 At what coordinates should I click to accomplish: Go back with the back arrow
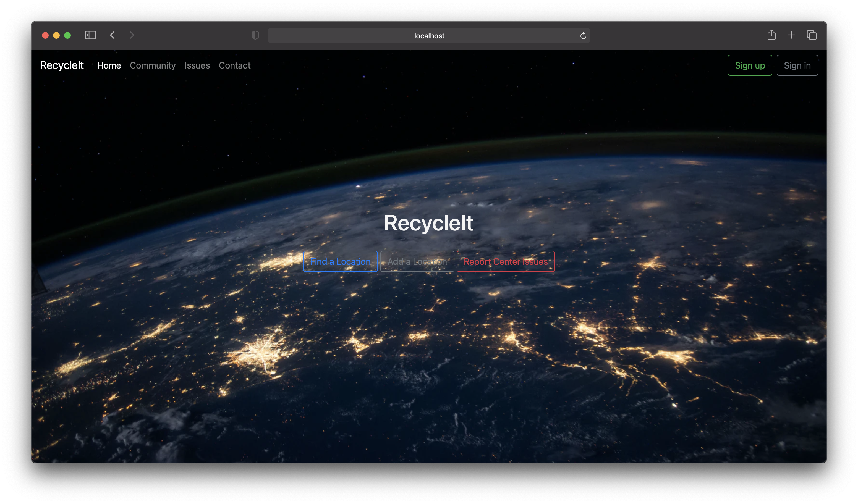pos(112,35)
